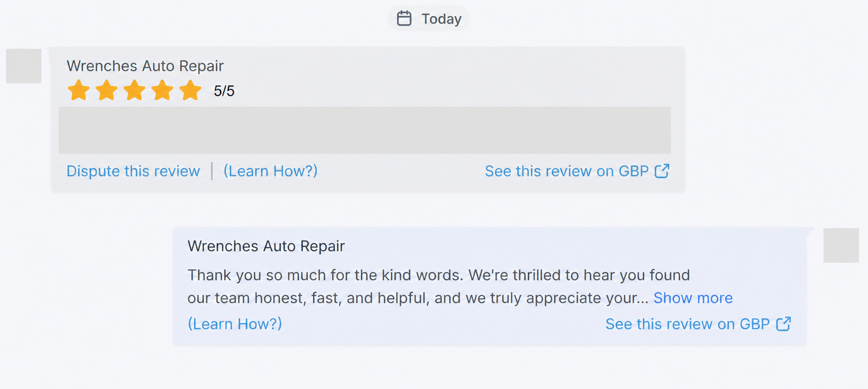Open external link icon in the reply card
Screen dimensions: 868x389
coord(783,324)
